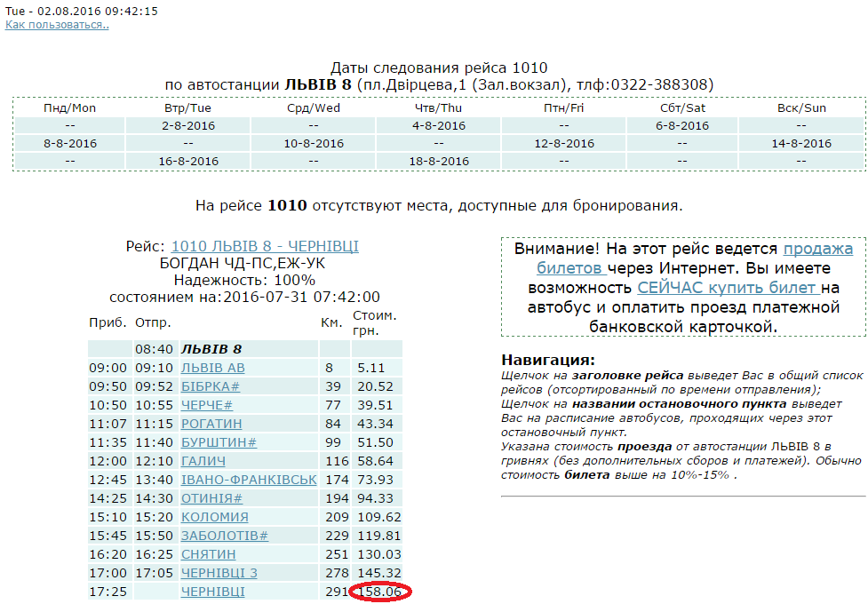The image size is (868, 612).
Task: Select date cell 4-8-2016
Action: pos(438,126)
